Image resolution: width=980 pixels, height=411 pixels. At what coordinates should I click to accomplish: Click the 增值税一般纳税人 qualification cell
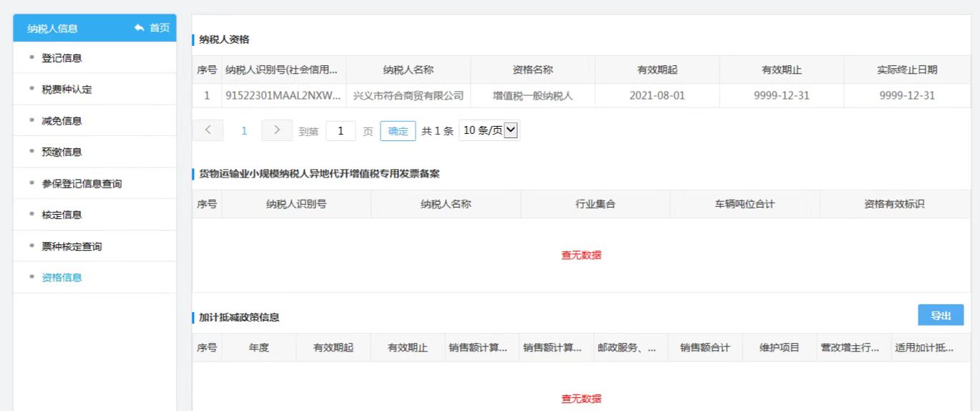[x=533, y=96]
